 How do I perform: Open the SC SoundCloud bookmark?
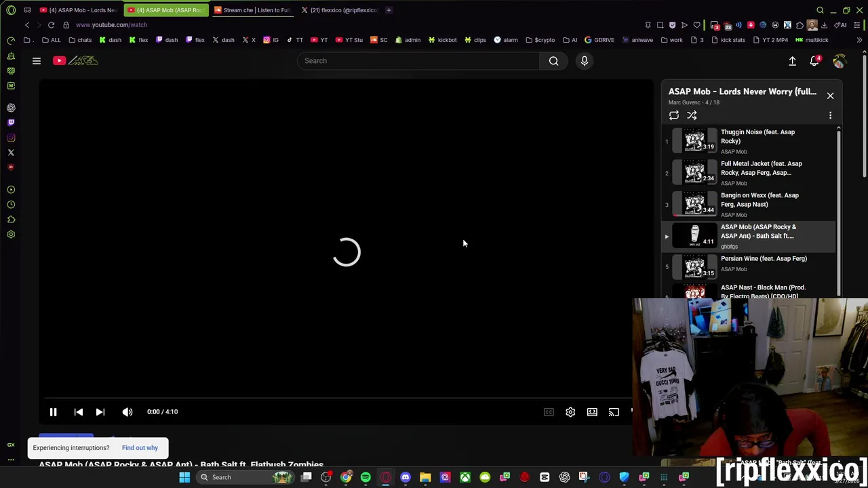379,40
